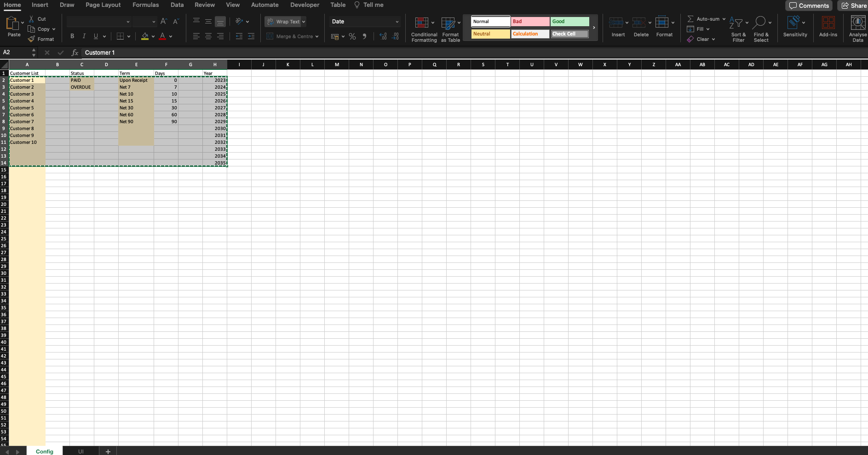The image size is (868, 455).
Task: Choose the red font color swatch
Action: pyautogui.click(x=163, y=36)
